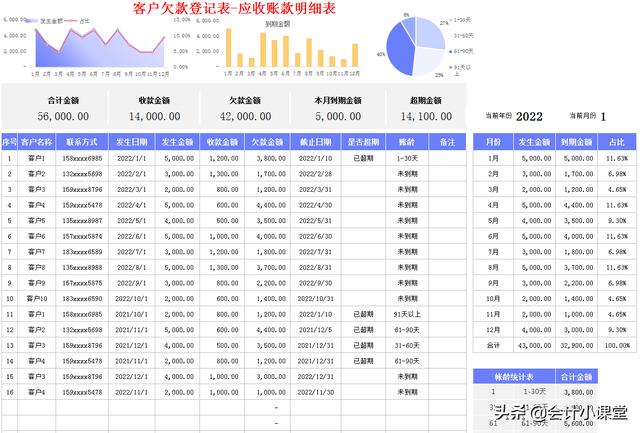640x433 pixels.
Task: Select 3,700.00 owed amount in row 8
Action: 268,267
